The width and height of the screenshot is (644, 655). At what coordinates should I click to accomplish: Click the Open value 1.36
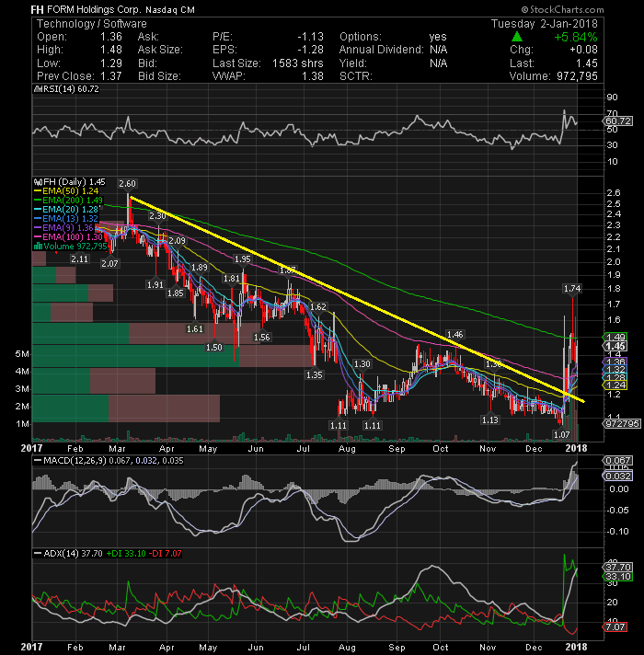(111, 37)
